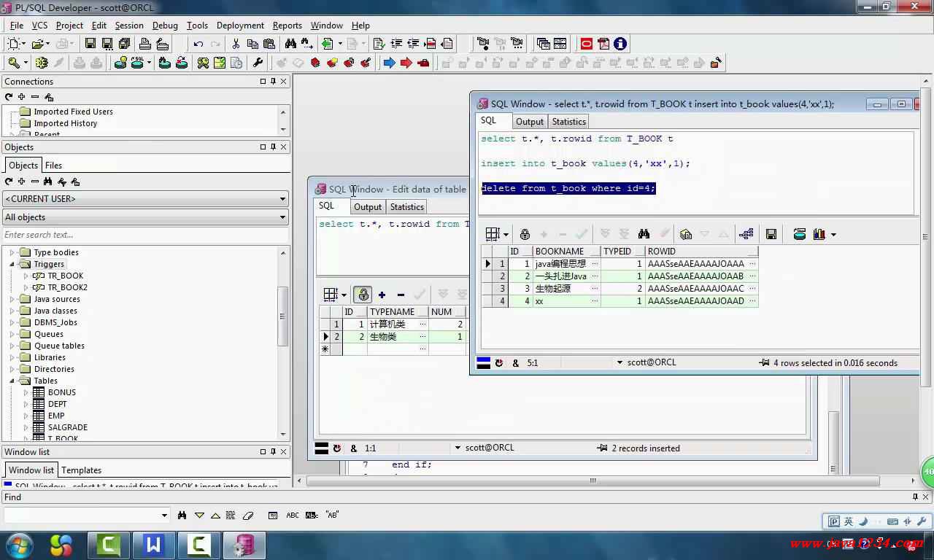
Task: Click the Log on key icon
Action: point(14,63)
